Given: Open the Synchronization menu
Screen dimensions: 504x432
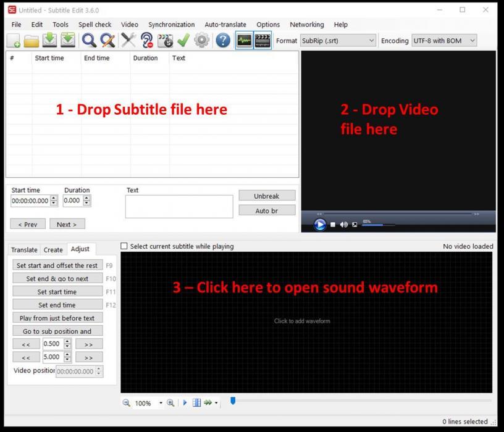Looking at the screenshot, I should tap(171, 25).
